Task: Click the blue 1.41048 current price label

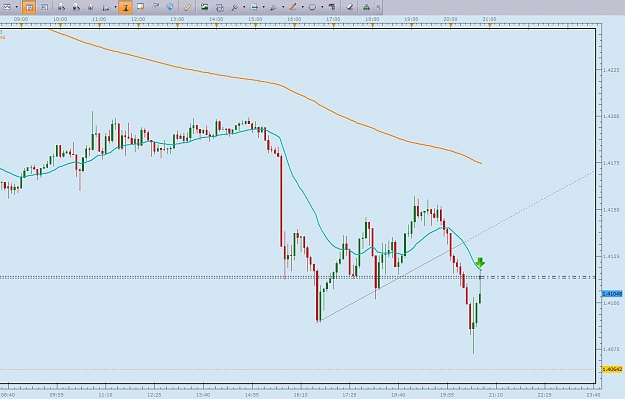Action: point(611,294)
